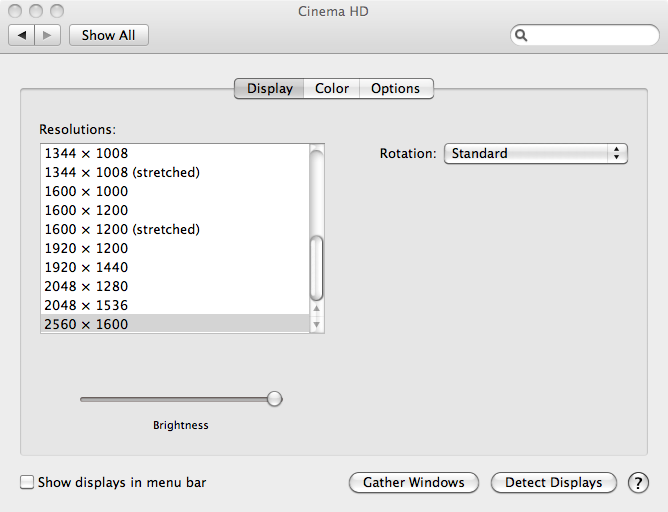The image size is (668, 512).
Task: Select resolution 1920 × 1440
Action: 175,267
